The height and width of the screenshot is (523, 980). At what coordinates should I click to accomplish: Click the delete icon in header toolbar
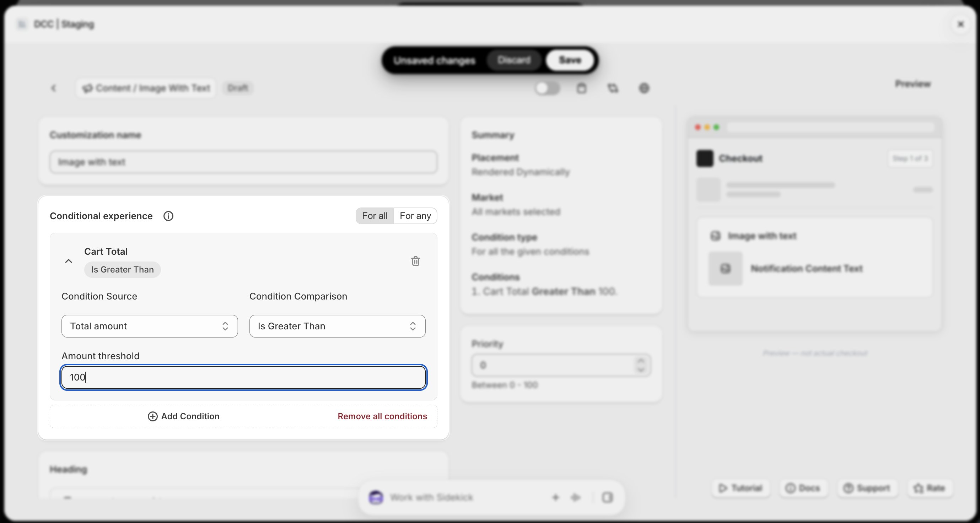(x=581, y=88)
